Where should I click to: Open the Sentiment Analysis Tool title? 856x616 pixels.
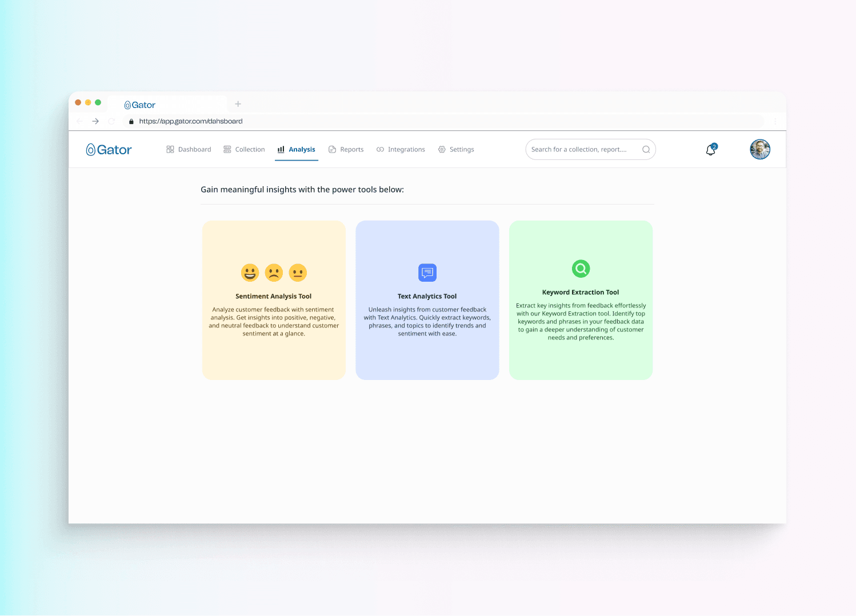(273, 296)
